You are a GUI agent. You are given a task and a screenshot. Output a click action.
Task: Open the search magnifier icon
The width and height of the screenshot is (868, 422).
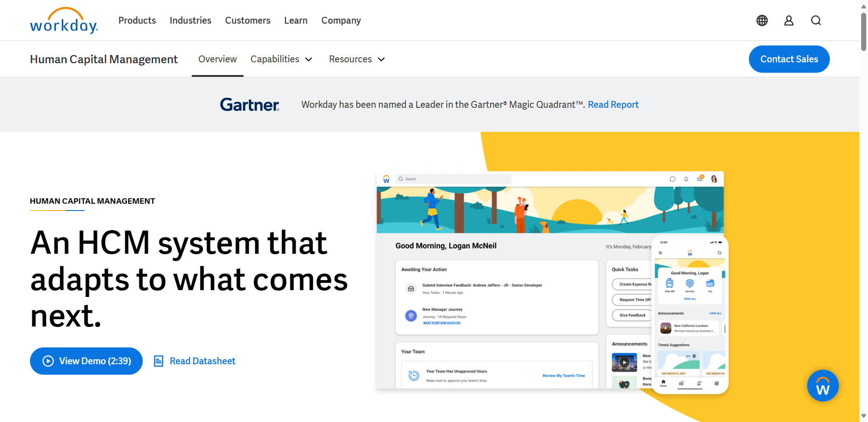click(x=816, y=20)
